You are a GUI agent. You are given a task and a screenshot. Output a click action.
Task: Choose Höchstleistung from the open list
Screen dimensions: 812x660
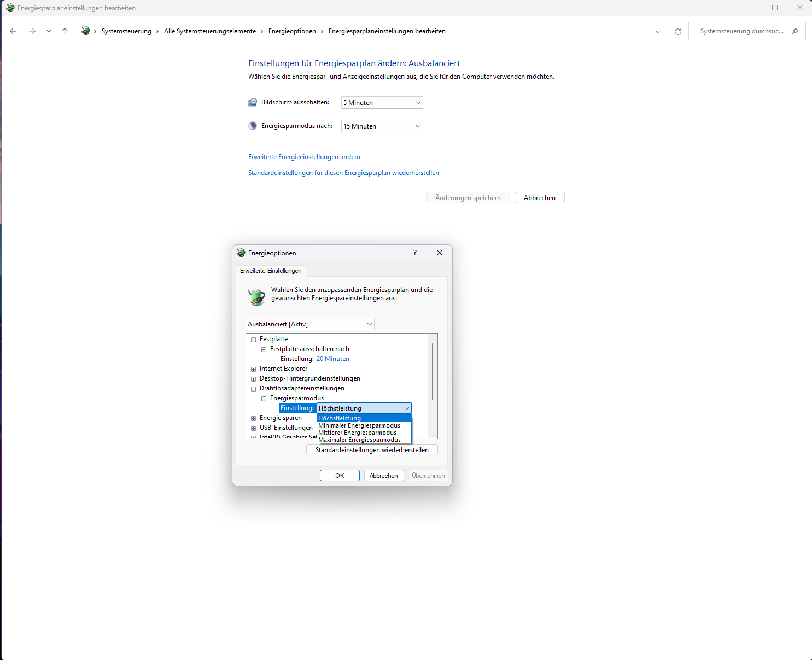coord(364,418)
